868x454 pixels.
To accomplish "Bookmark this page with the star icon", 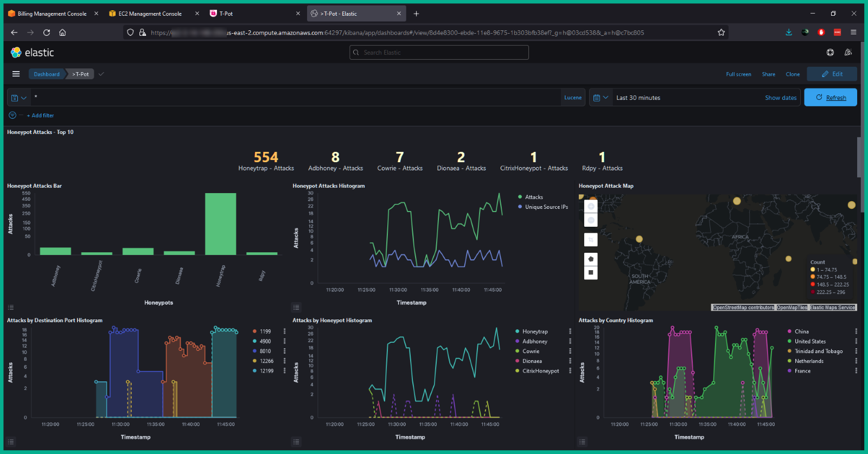I will pyautogui.click(x=721, y=33).
